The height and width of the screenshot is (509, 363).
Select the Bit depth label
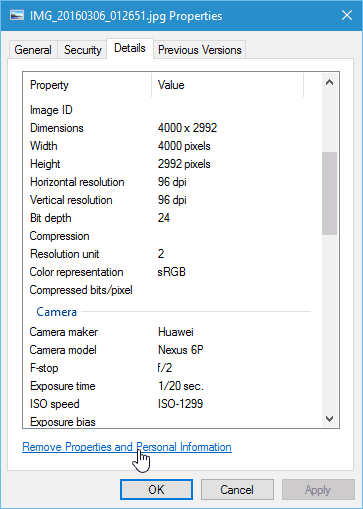click(x=51, y=218)
